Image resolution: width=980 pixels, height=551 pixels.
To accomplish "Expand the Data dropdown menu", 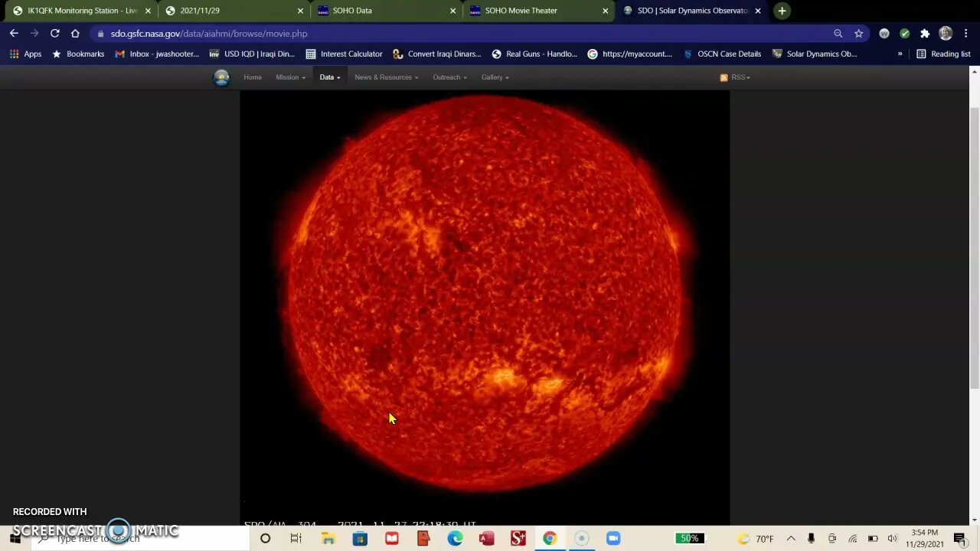I will pos(329,77).
